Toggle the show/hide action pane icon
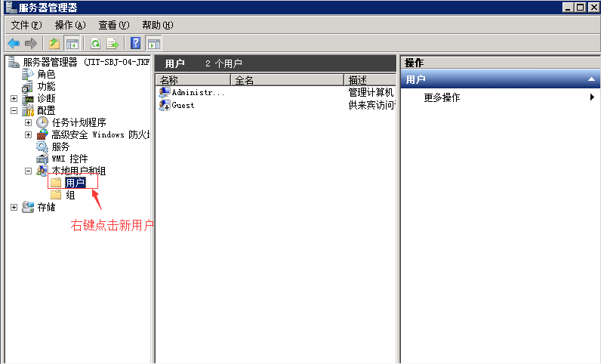The image size is (601, 364). pyautogui.click(x=154, y=43)
